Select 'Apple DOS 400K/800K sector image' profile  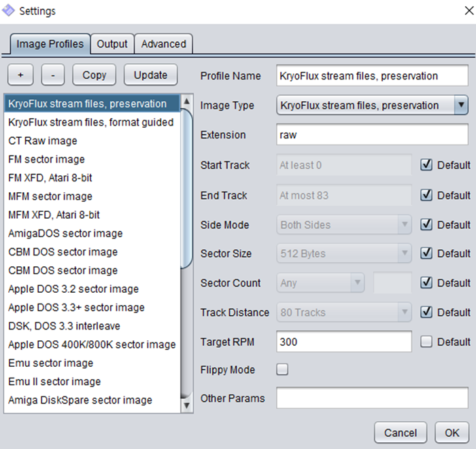coord(92,344)
